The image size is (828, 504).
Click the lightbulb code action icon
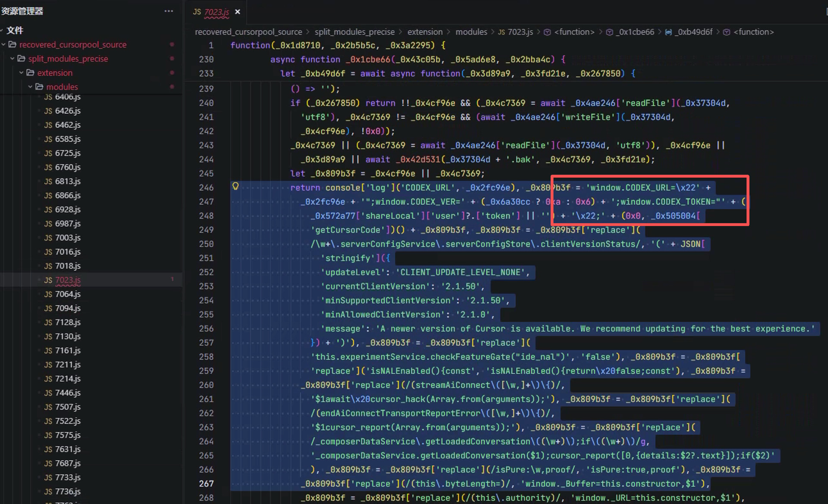(235, 186)
